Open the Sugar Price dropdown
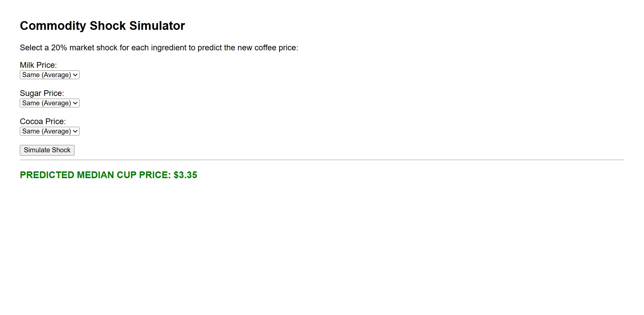Viewport: 644px width, 315px height. tap(49, 103)
